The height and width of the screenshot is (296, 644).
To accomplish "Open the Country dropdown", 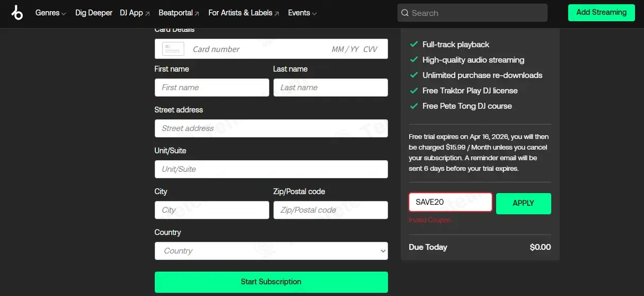I will pos(271,251).
